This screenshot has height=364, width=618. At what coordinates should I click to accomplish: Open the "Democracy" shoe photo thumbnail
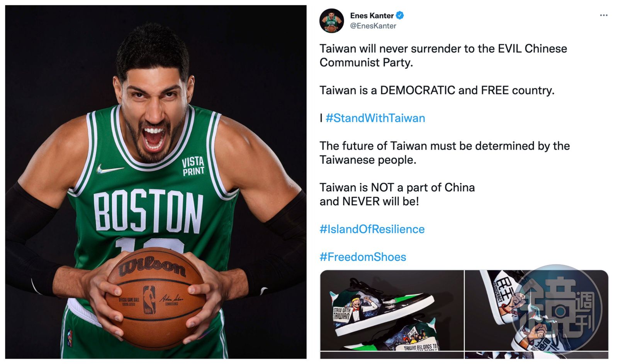pyautogui.click(x=536, y=310)
